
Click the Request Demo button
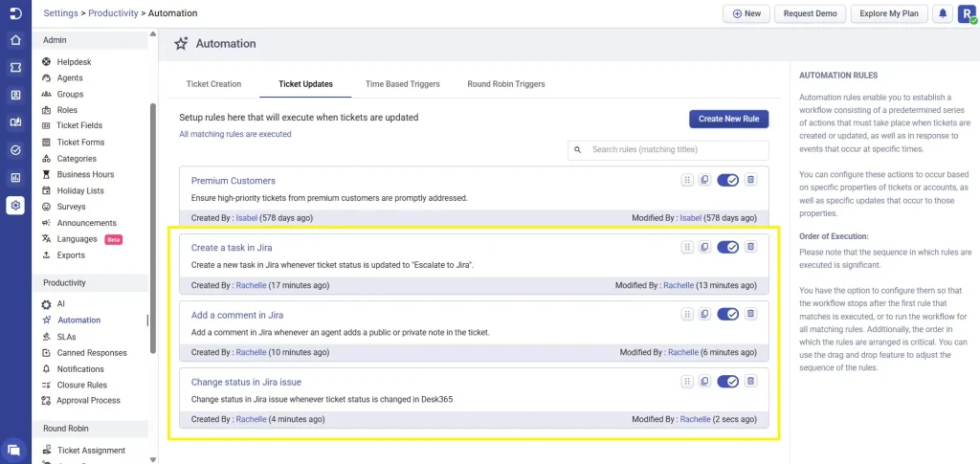pyautogui.click(x=810, y=13)
